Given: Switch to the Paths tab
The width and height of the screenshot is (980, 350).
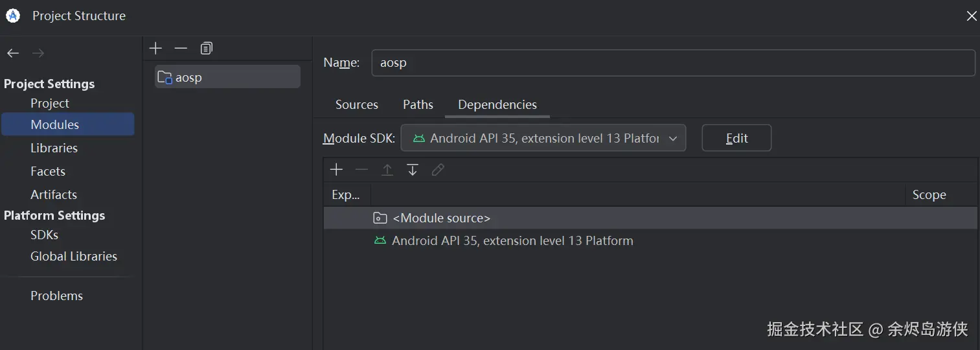Looking at the screenshot, I should coord(418,104).
